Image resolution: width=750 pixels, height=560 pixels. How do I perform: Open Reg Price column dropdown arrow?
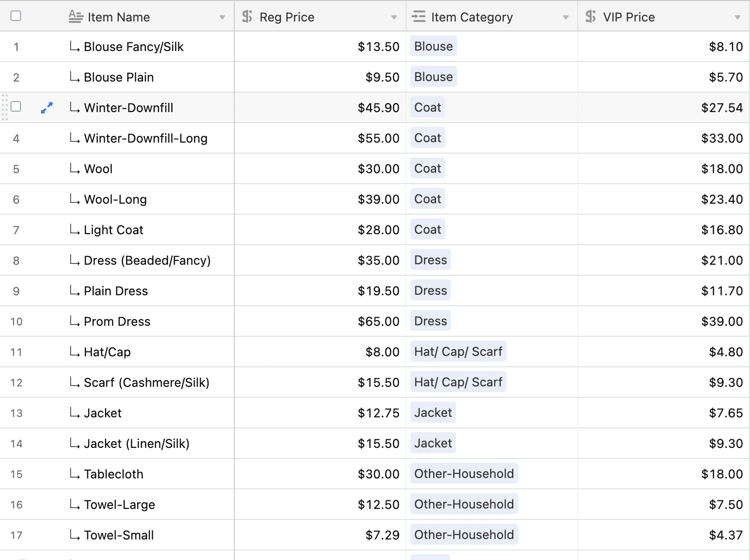coord(394,18)
